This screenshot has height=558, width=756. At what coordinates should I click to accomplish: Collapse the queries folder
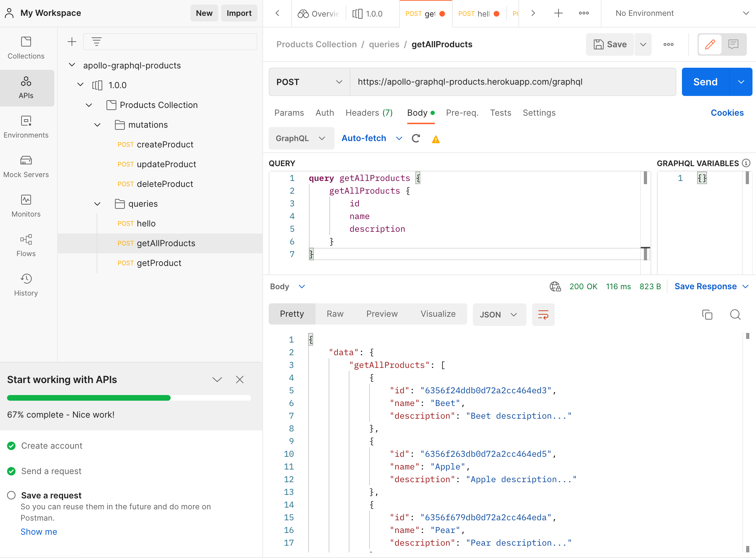pyautogui.click(x=97, y=204)
